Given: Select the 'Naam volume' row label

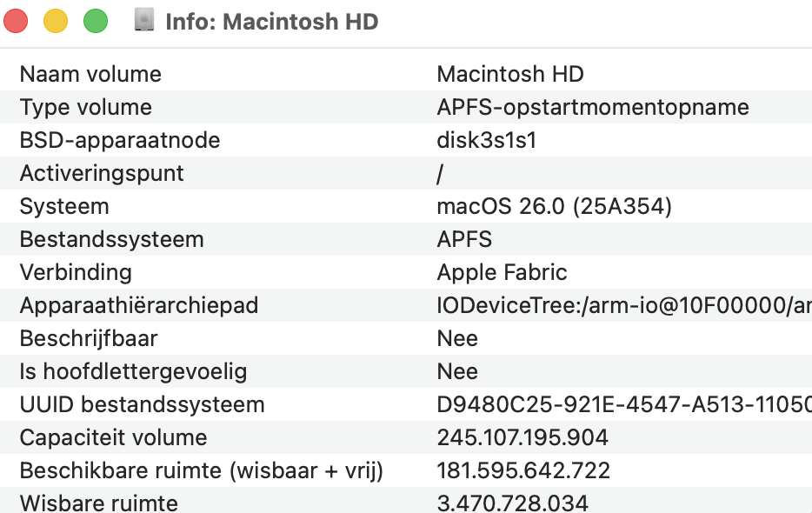Looking at the screenshot, I should click(90, 74).
